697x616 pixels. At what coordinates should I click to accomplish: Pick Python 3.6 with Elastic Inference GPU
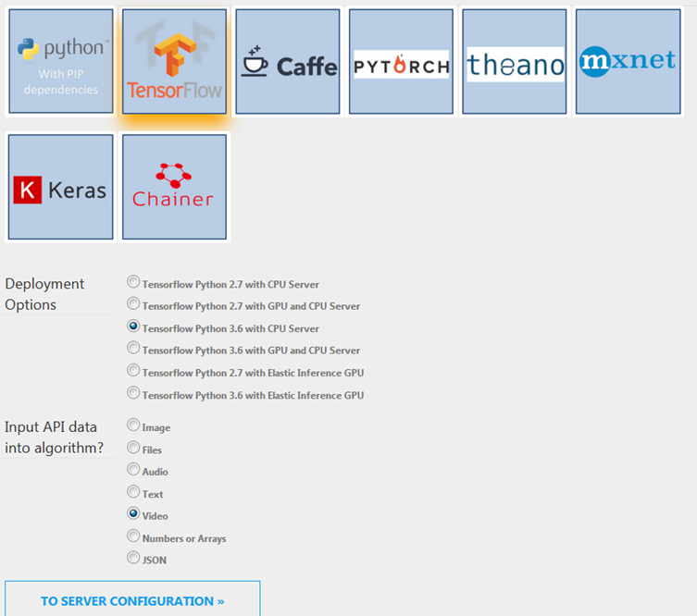tap(133, 392)
